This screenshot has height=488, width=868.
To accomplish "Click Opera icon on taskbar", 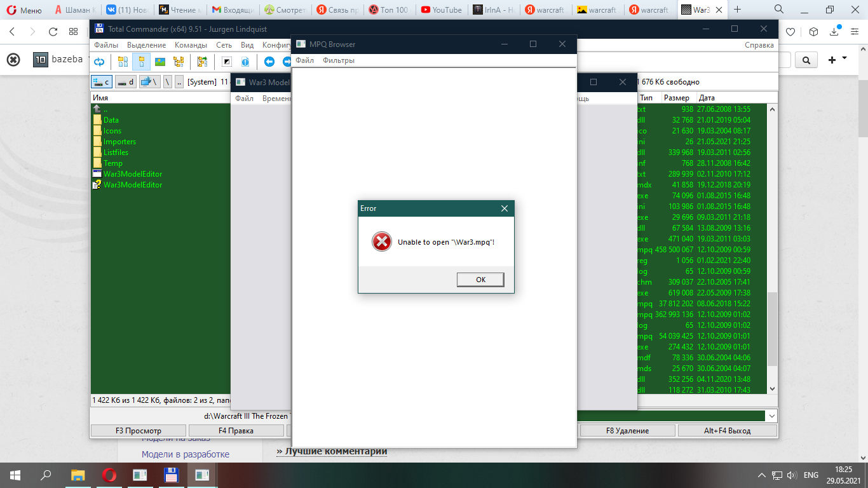I will (x=109, y=475).
